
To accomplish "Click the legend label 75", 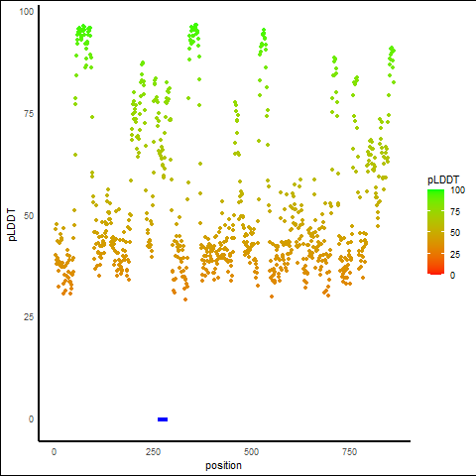I will tap(455, 212).
